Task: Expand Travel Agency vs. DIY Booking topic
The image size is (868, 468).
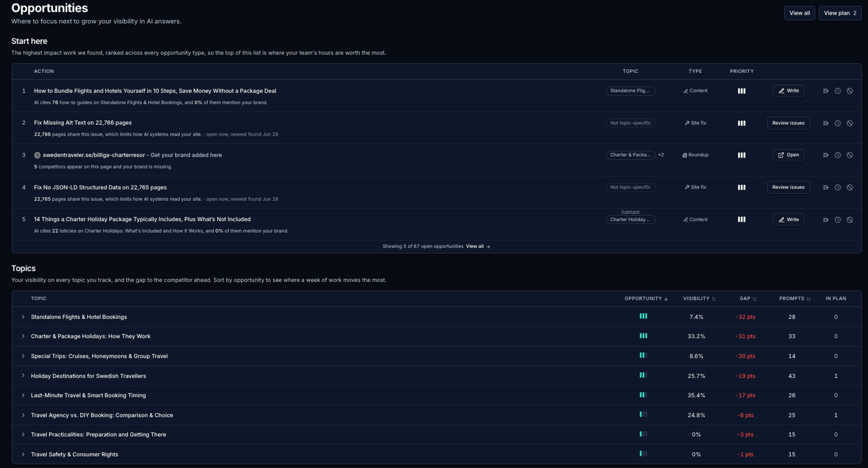Action: [23, 415]
